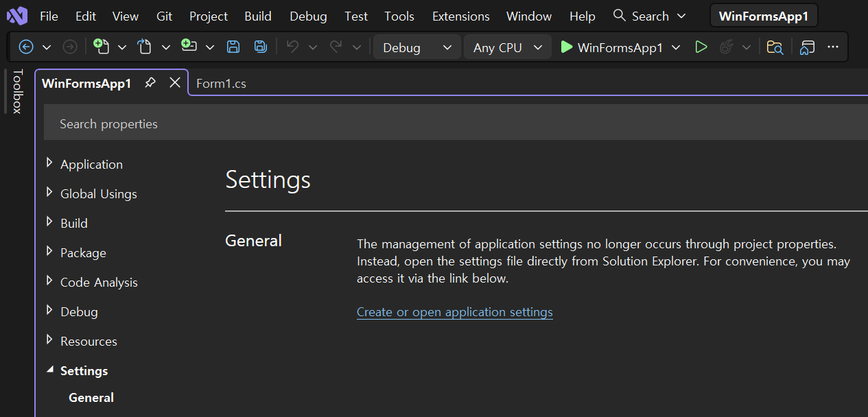Viewport: 868px width, 417px height.
Task: Click the Hot Reload flame icon
Action: pos(726,47)
